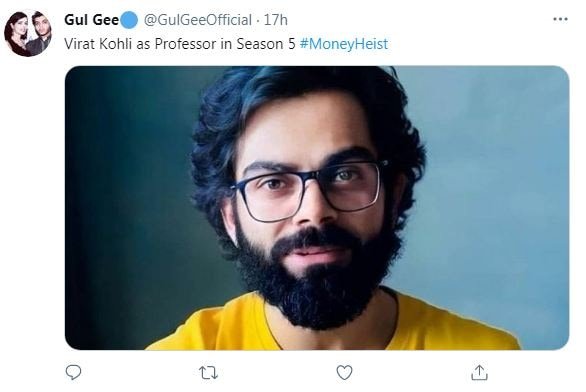Click the name Virat Kohli in tweet text

98,44
